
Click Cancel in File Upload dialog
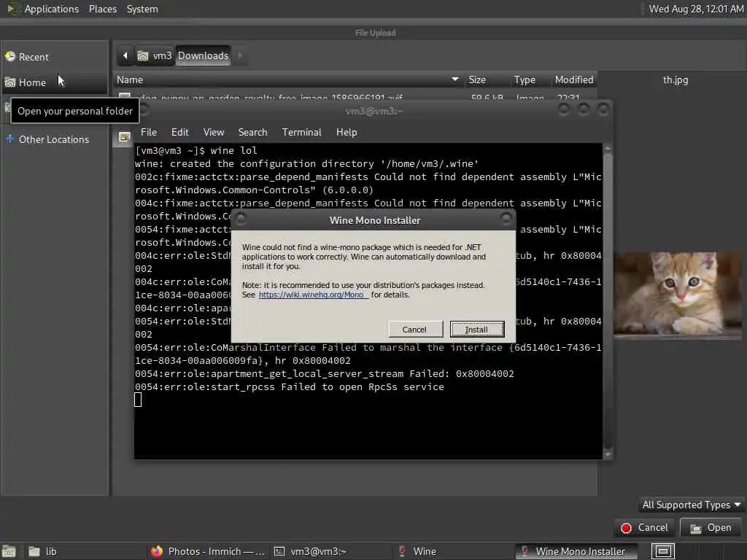[x=645, y=528]
